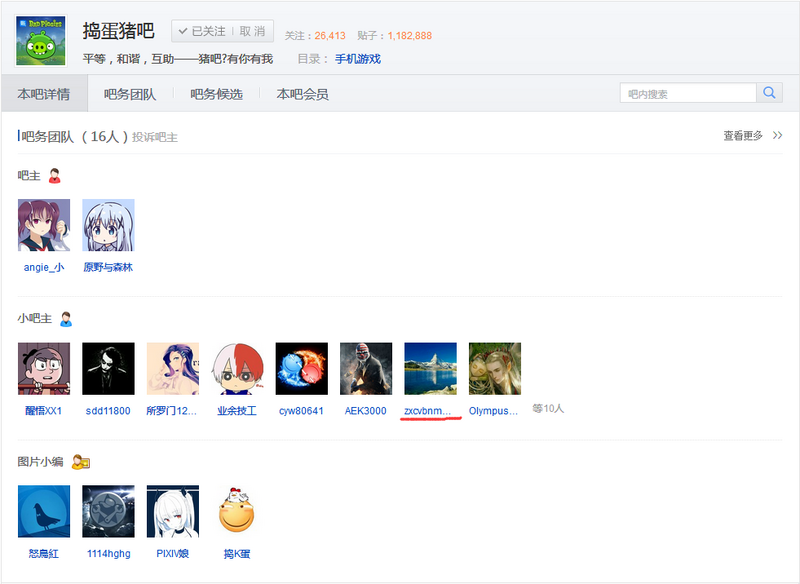This screenshot has width=800, height=584.
Task: Open the 吧务候选 tab
Action: point(216,94)
